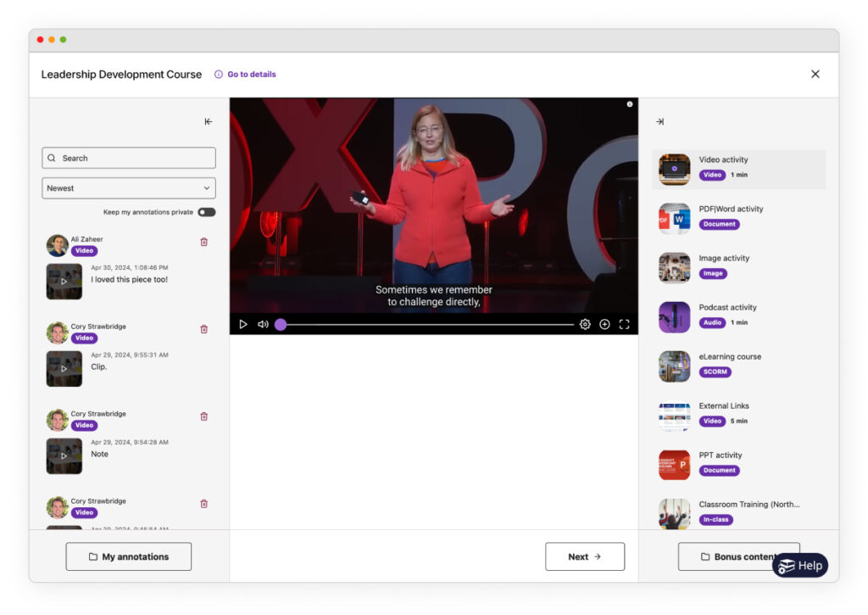Click the PDF|Word activity thumbnail
Image resolution: width=868 pixels, height=615 pixels.
tap(673, 217)
